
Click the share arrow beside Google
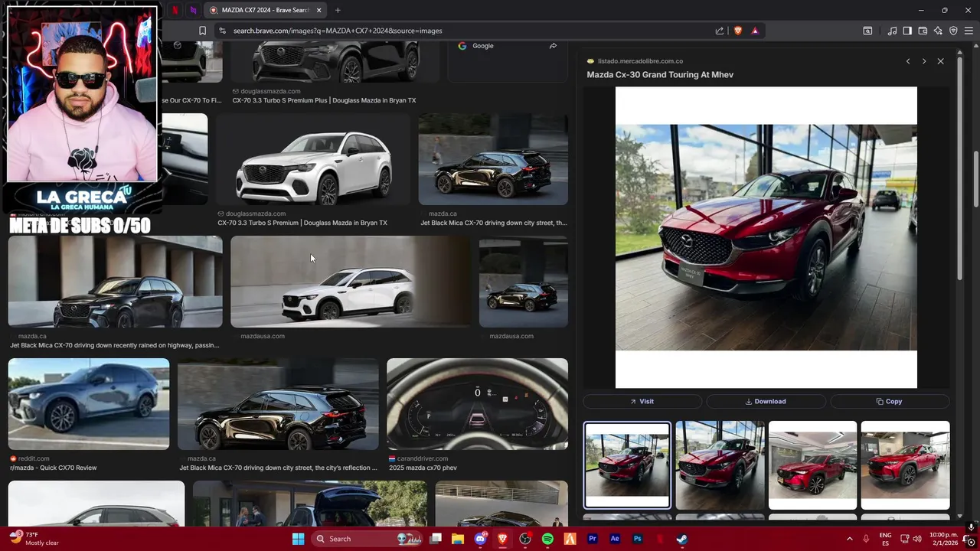553,46
